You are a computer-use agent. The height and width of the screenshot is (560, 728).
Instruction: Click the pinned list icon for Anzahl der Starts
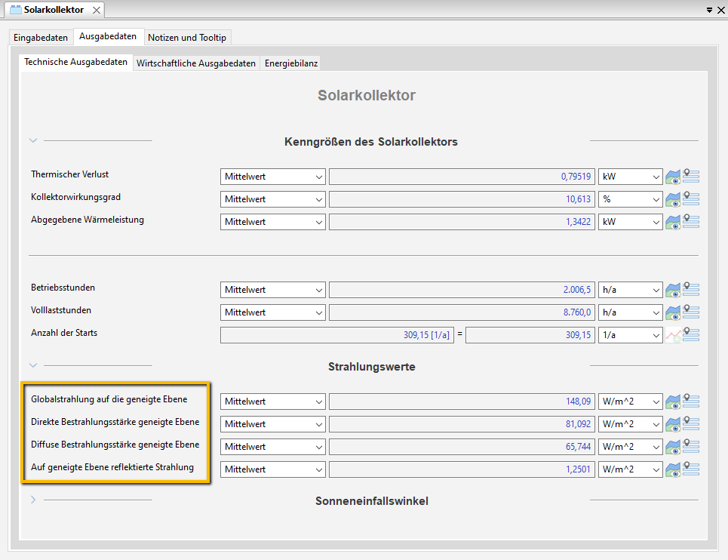coord(691,334)
